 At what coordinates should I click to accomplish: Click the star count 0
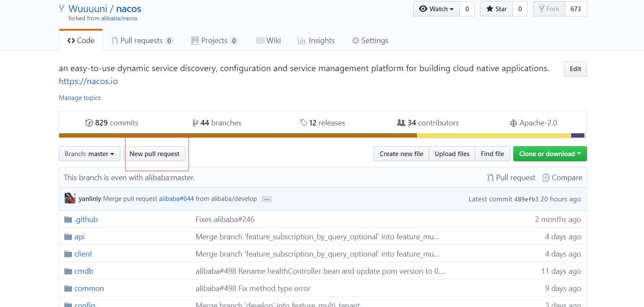click(520, 9)
